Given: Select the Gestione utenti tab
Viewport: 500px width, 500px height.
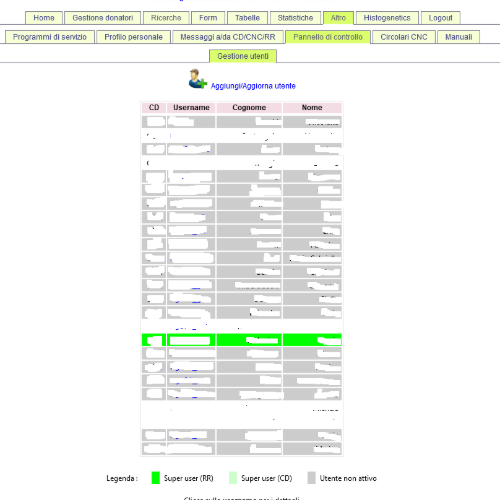Looking at the screenshot, I should point(243,56).
